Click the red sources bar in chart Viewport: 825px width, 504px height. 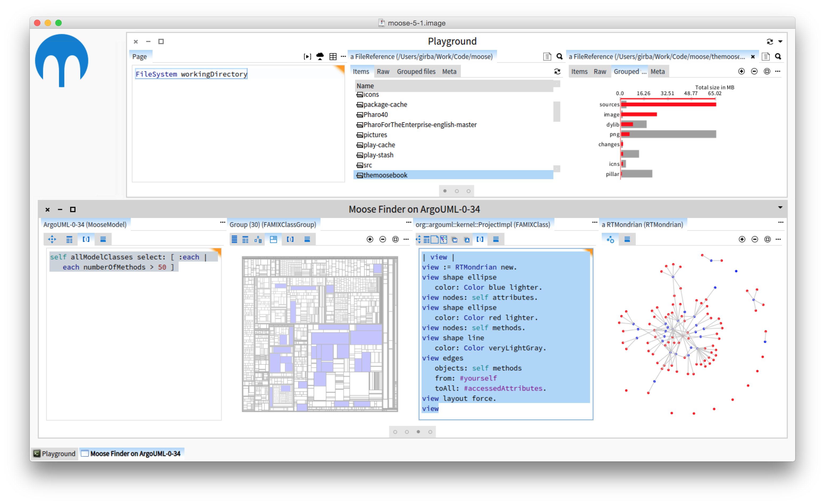point(668,104)
